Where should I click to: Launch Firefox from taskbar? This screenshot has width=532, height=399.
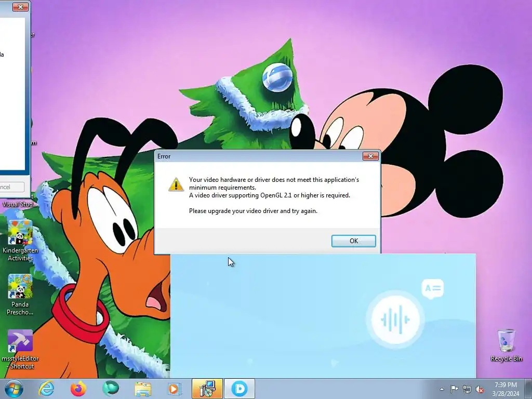point(78,389)
